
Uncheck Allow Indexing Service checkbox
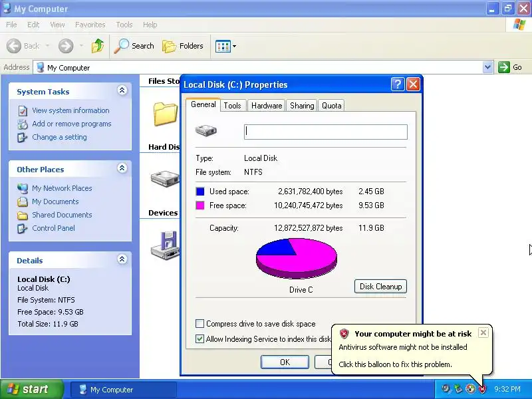click(200, 338)
